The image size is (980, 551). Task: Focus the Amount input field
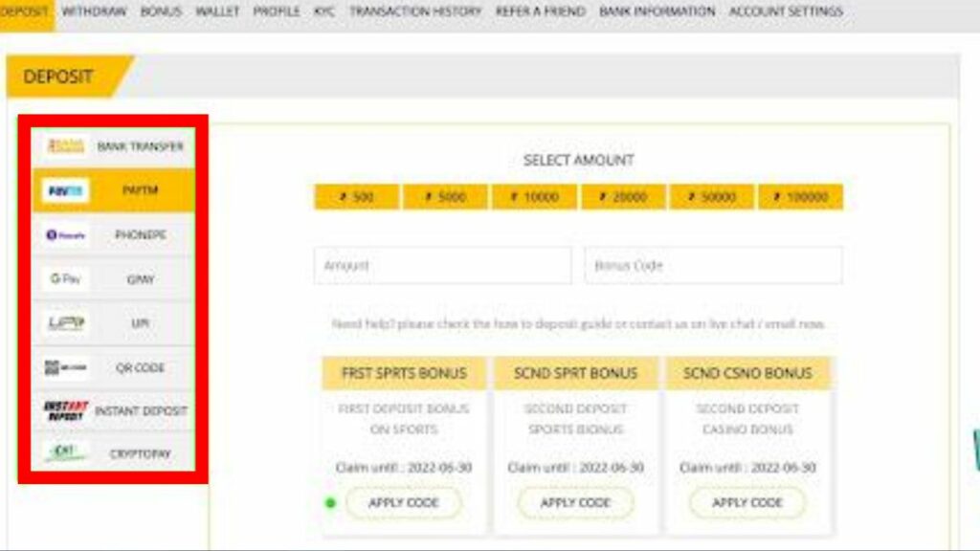point(442,266)
